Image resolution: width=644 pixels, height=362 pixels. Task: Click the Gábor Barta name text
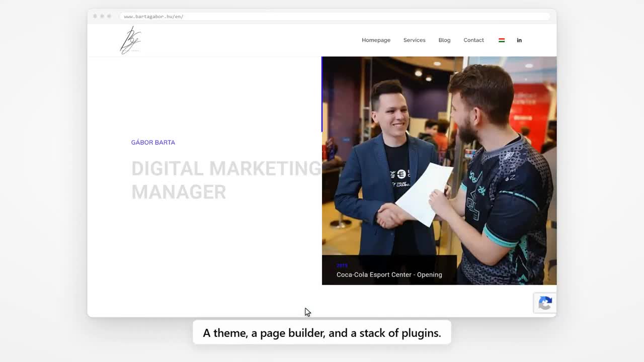coord(153,142)
